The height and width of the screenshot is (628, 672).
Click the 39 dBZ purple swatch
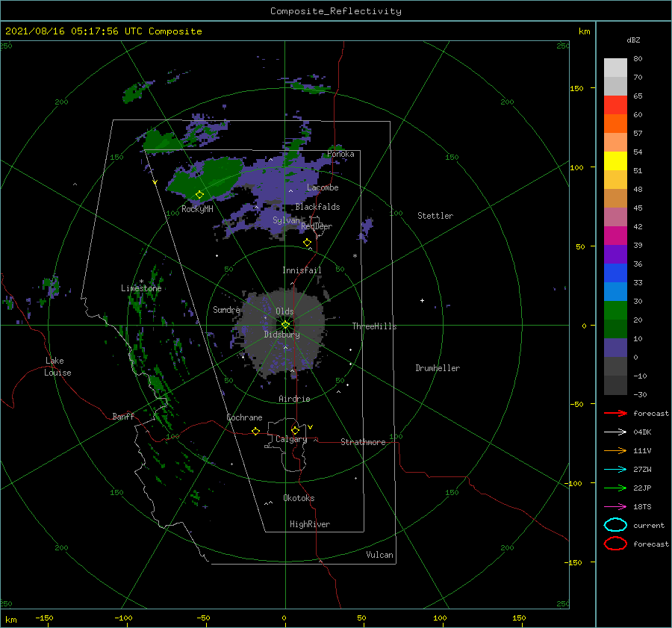point(615,254)
